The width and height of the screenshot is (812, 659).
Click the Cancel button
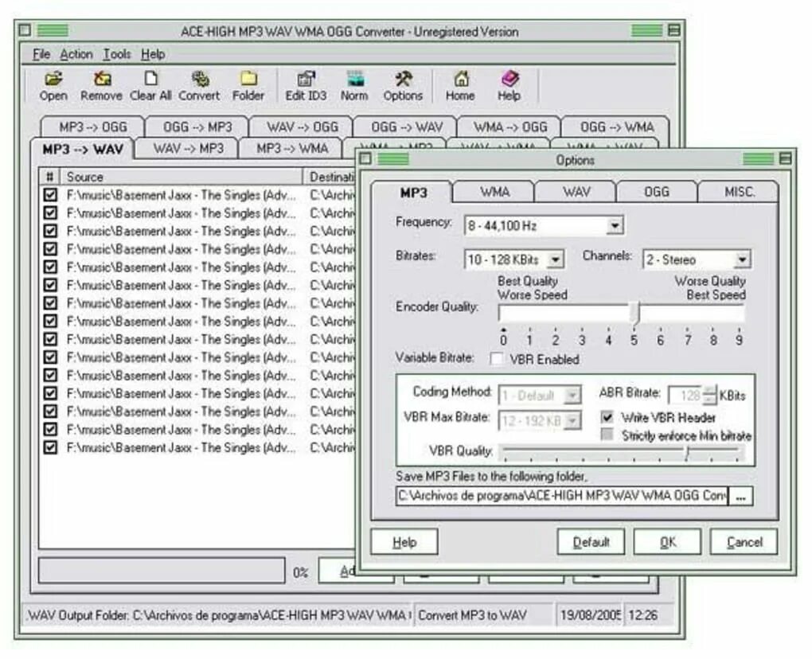click(744, 542)
